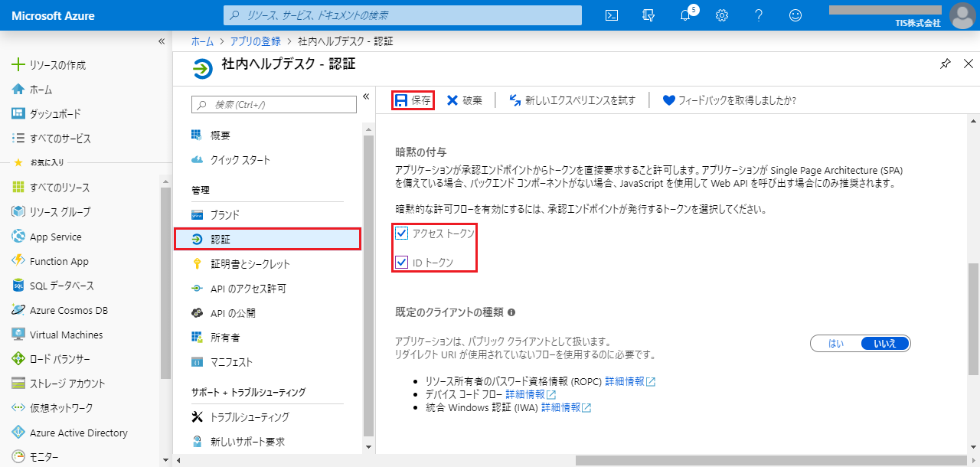Screen dimensions: 980x467
Task: Click the top resource search box
Action: click(x=402, y=15)
